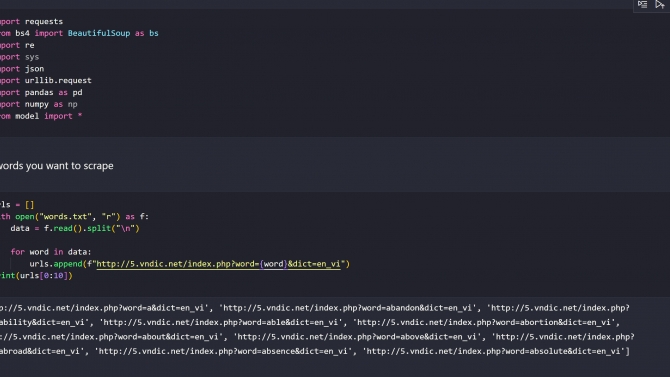The height and width of the screenshot is (377, 670).
Task: Click the Execute Above Cells toolbar icon
Action: 660,4
